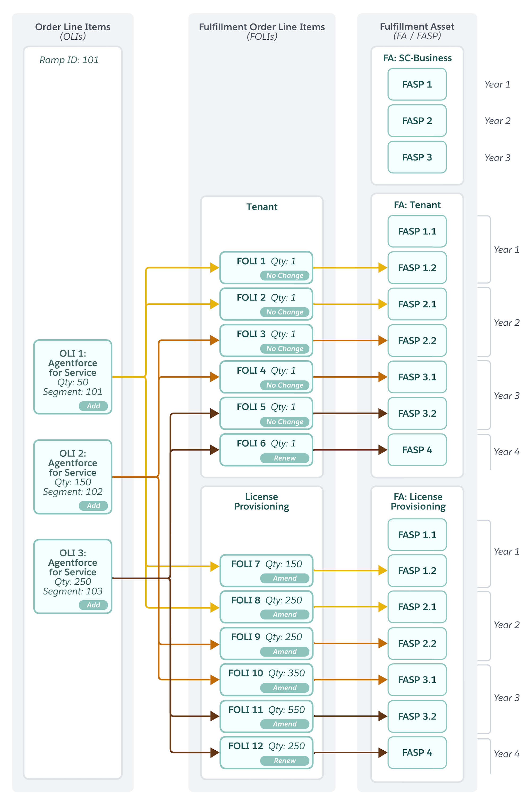Select the OLI 2 box with Qty 150
The image size is (532, 806).
[x=73, y=477]
